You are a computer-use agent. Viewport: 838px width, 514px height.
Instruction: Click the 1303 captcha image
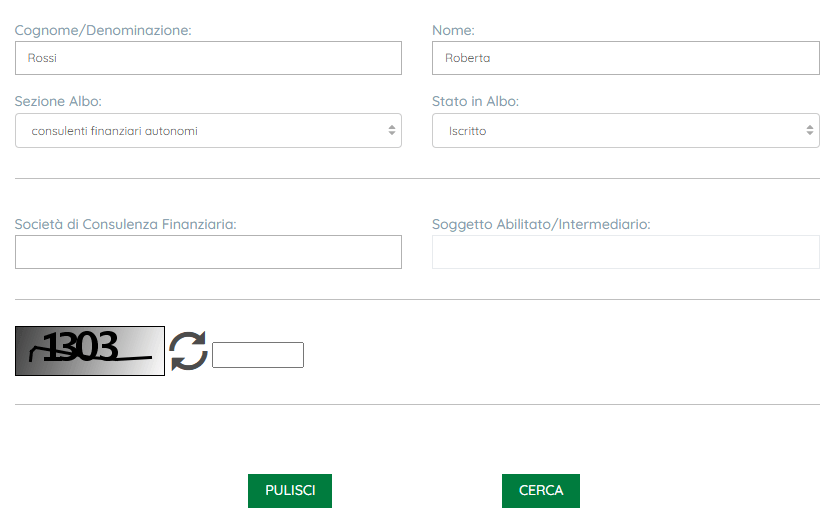click(x=90, y=351)
